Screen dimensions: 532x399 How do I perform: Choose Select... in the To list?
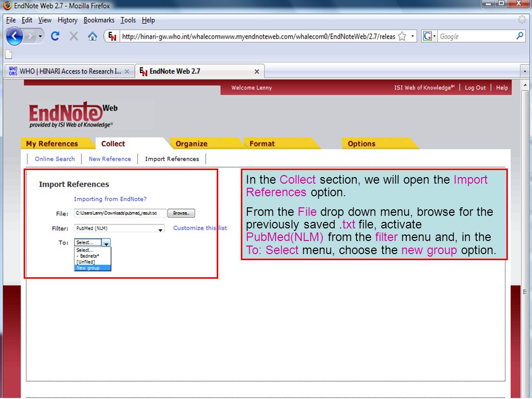click(x=93, y=250)
